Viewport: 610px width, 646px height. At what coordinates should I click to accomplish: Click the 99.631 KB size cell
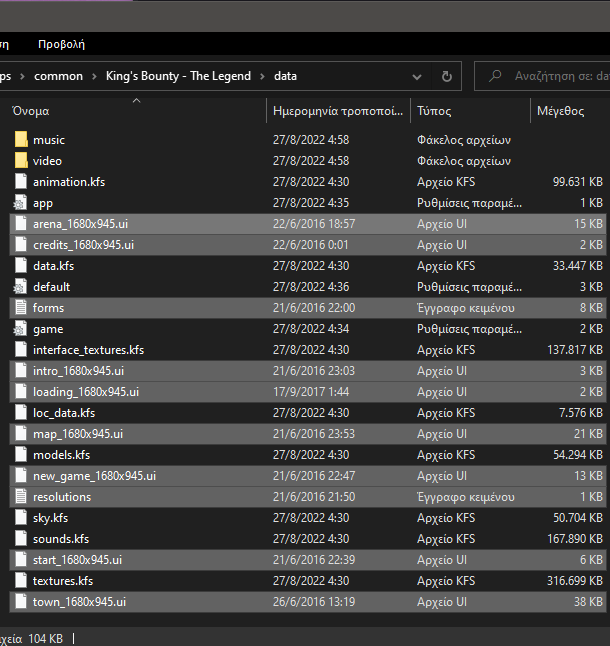577,182
